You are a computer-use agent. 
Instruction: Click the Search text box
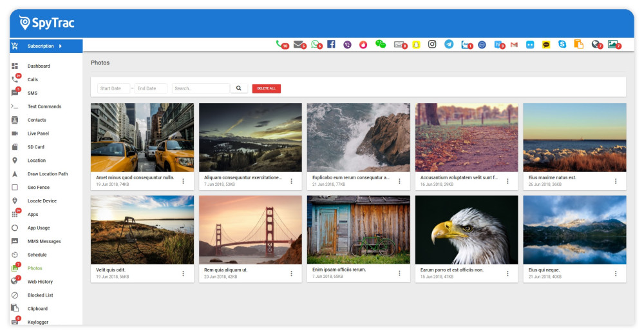(x=200, y=88)
